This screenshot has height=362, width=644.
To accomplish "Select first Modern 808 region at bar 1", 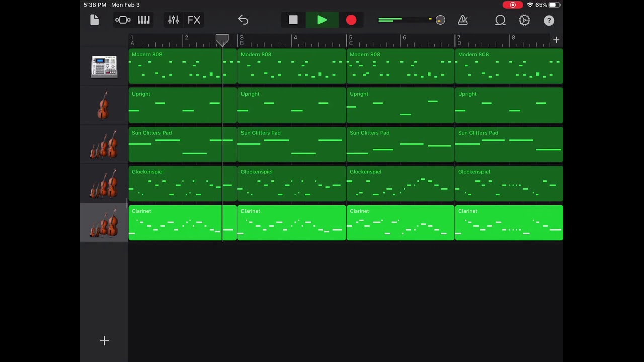I will point(183,66).
